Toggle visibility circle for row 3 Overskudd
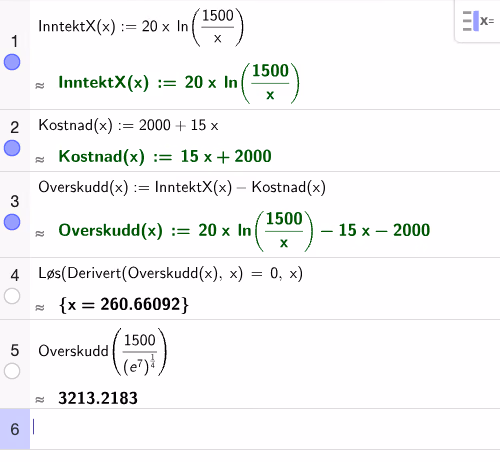Viewport: 500px width, 462px height. click(x=12, y=222)
